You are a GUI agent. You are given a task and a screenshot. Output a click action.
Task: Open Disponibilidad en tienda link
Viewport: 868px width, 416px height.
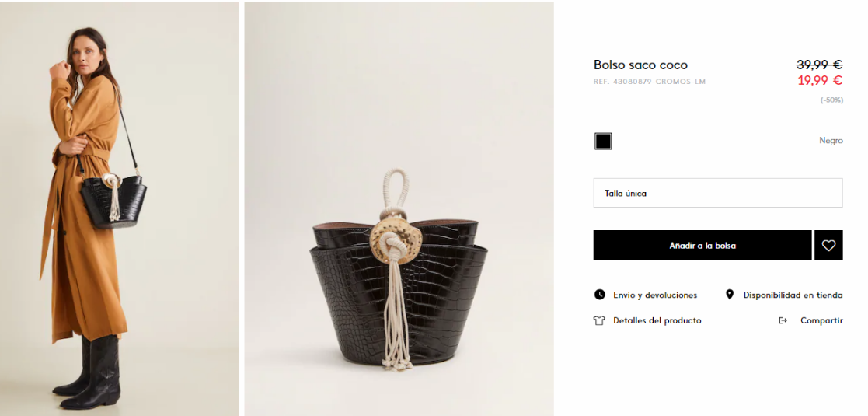click(793, 295)
